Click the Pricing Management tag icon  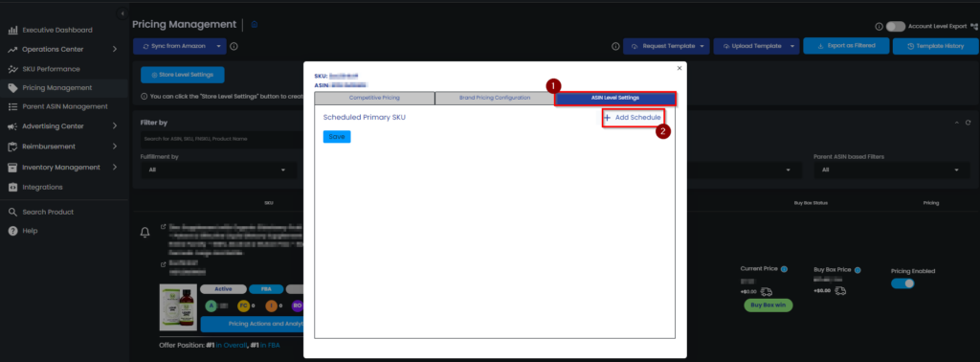[12, 88]
